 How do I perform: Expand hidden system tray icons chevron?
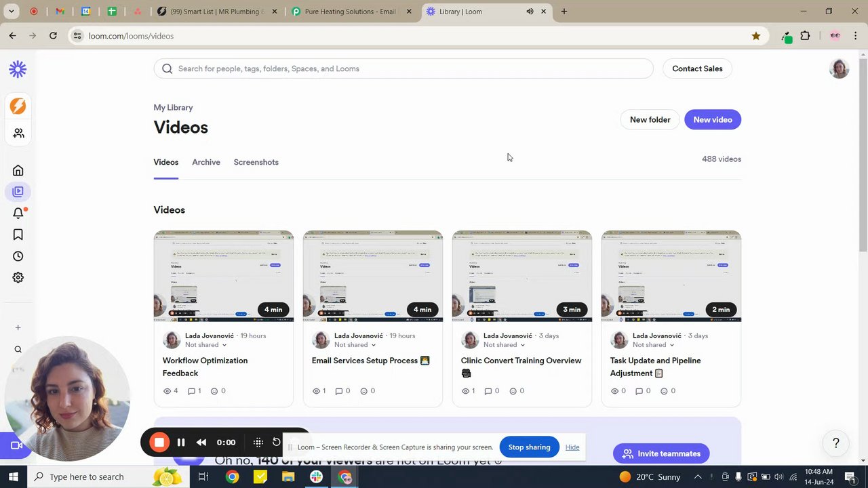698,476
